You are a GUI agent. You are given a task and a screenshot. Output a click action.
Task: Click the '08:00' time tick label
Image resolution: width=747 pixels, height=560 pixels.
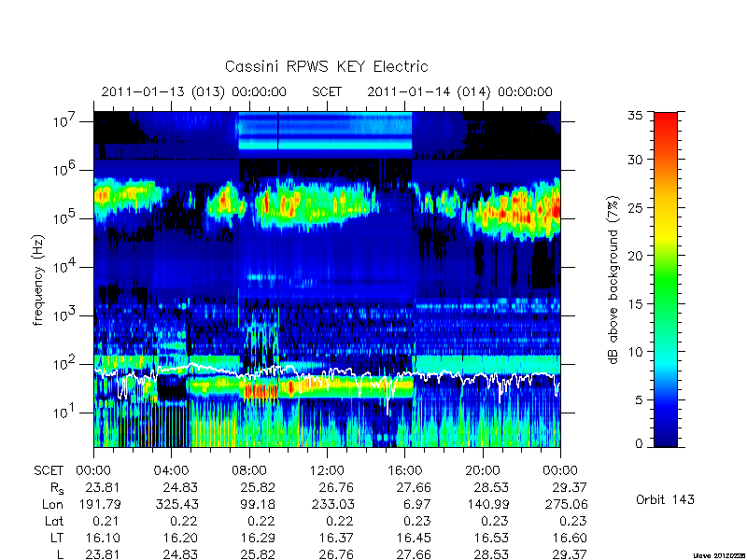[248, 470]
